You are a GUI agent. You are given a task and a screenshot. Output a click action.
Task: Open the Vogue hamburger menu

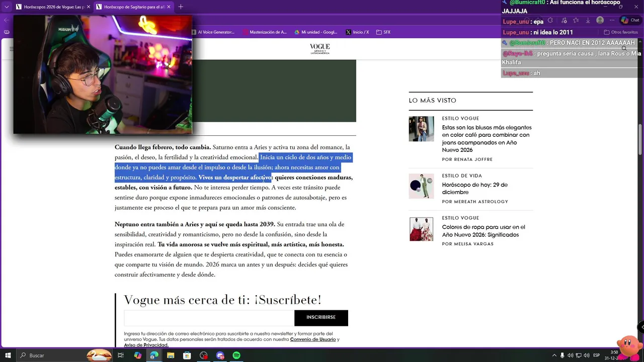(11, 49)
